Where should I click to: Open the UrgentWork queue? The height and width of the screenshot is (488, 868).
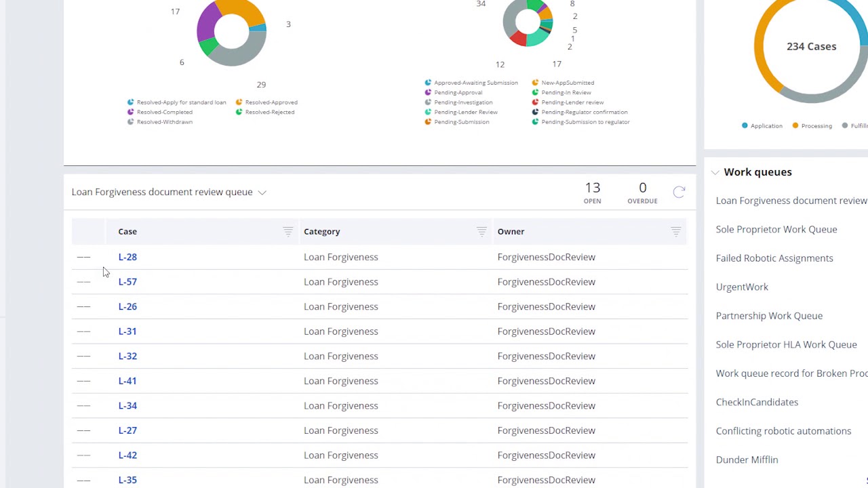pyautogui.click(x=742, y=287)
